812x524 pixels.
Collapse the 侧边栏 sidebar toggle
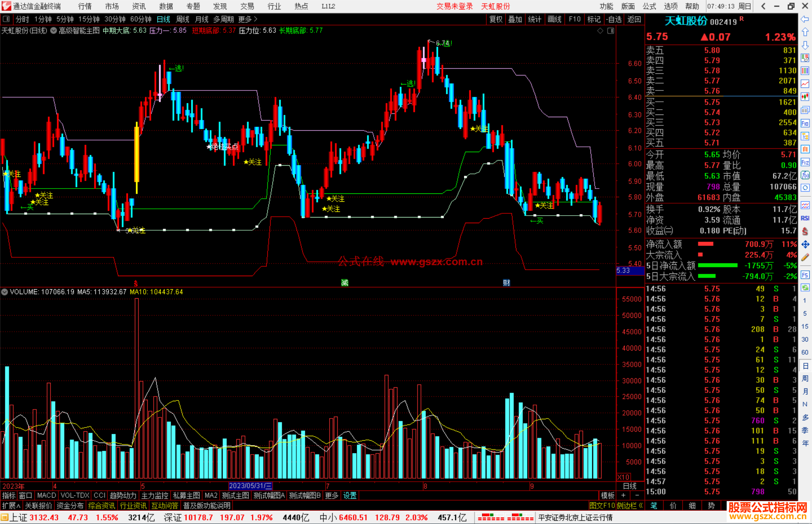[x=630, y=506]
